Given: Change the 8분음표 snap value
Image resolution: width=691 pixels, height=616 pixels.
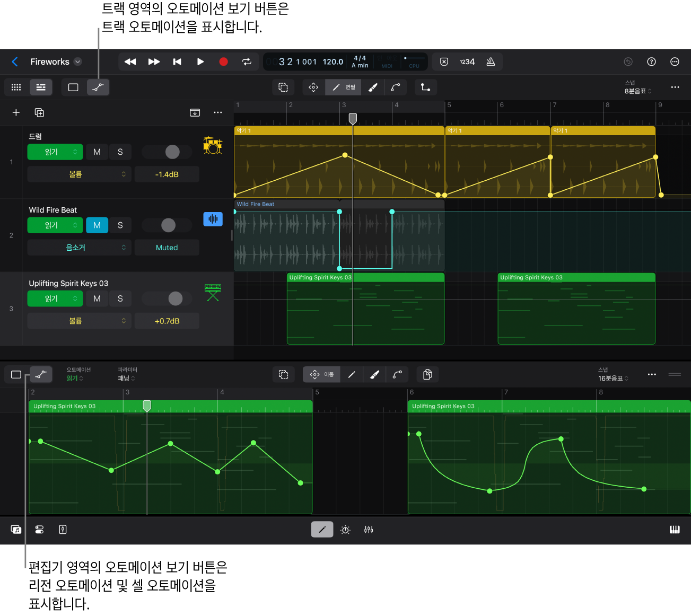Looking at the screenshot, I should coord(637,91).
